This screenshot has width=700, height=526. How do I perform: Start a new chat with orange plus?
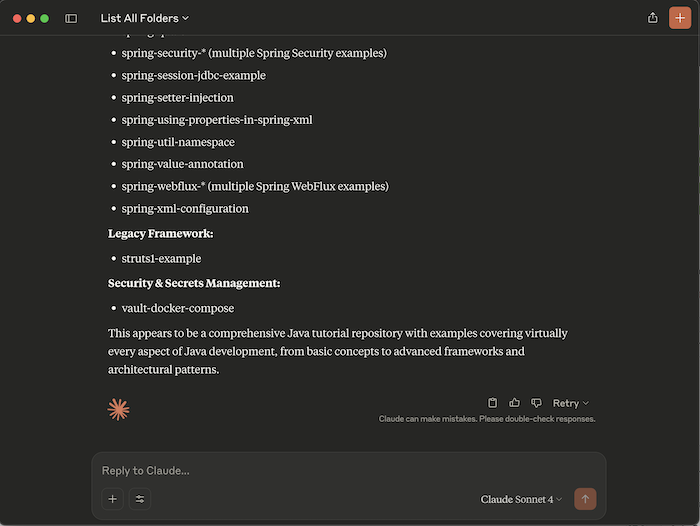[680, 18]
